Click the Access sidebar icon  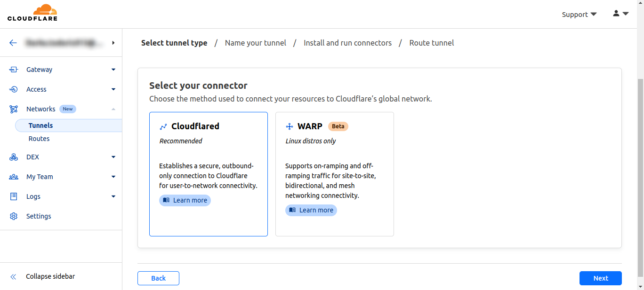pyautogui.click(x=14, y=89)
